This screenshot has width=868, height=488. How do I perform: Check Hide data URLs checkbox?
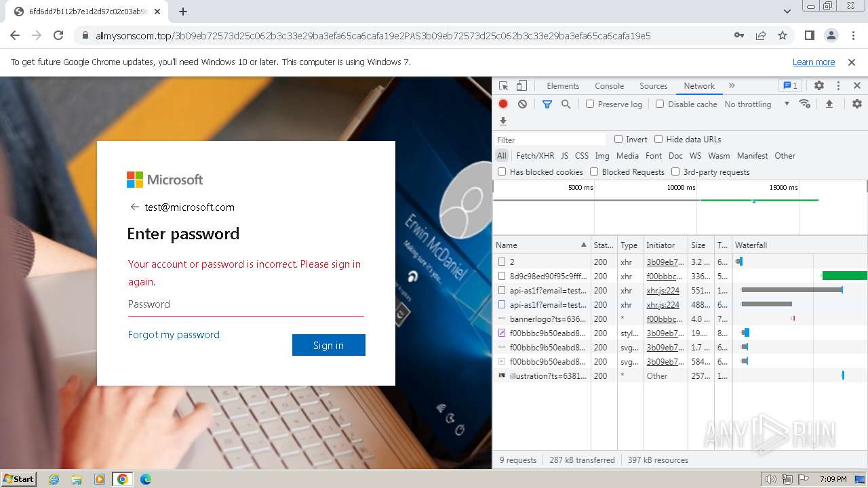tap(658, 139)
